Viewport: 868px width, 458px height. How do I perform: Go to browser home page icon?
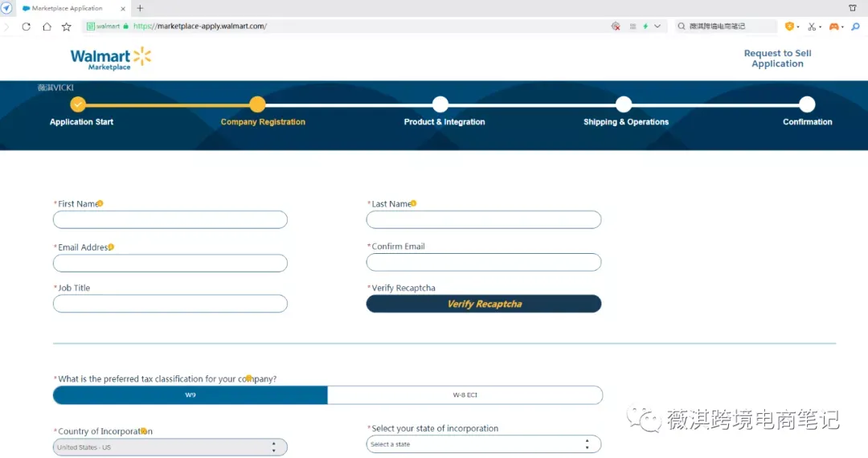[x=47, y=27]
